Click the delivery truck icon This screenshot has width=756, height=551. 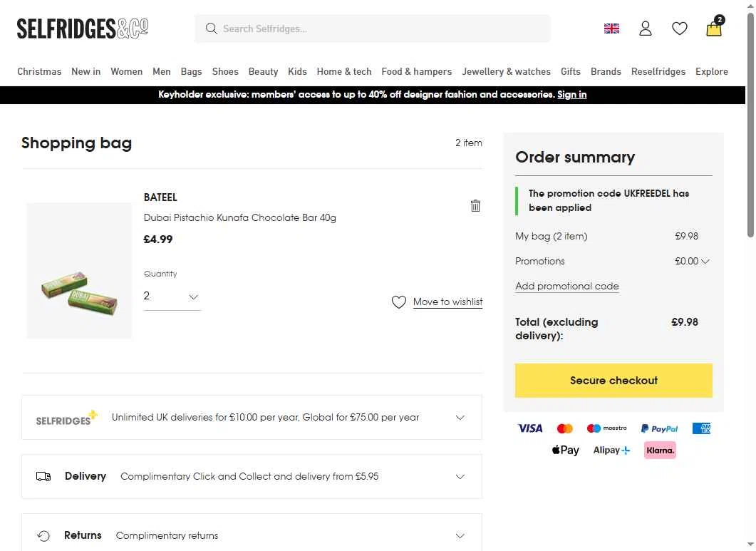(x=43, y=477)
